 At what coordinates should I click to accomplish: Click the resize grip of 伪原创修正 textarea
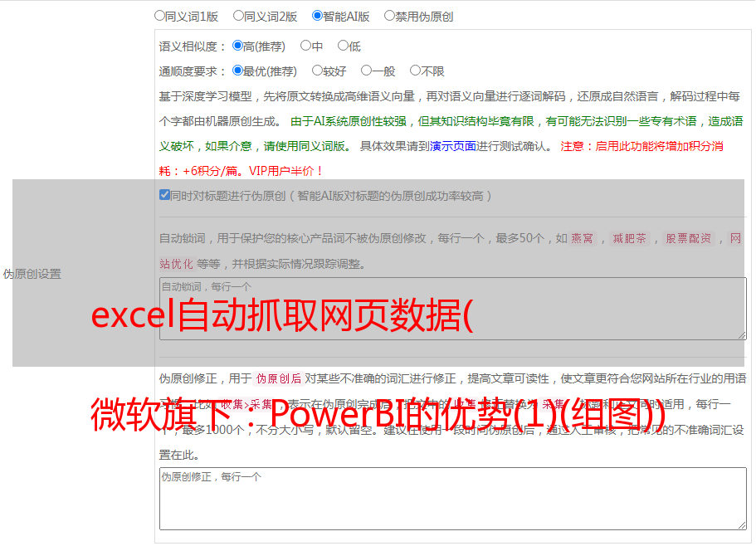[x=742, y=526]
